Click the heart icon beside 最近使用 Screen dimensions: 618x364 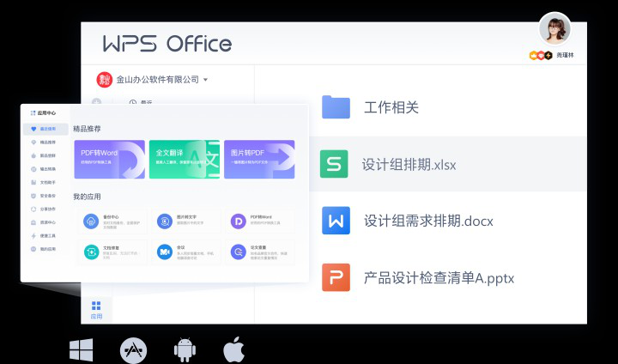pos(33,129)
